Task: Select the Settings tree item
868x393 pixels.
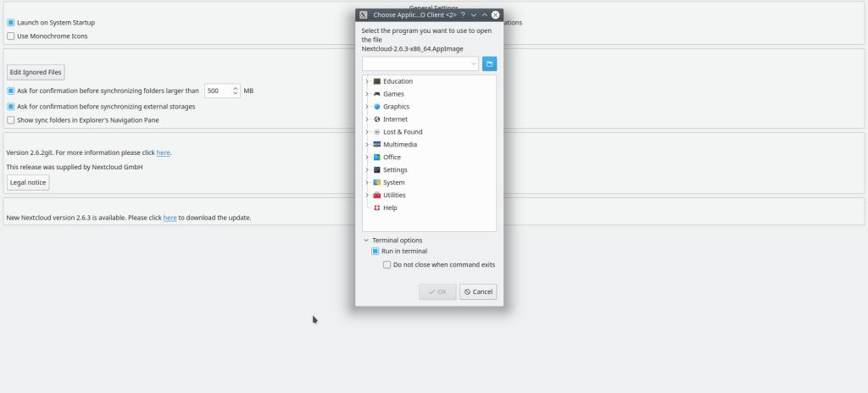Action: pos(395,170)
